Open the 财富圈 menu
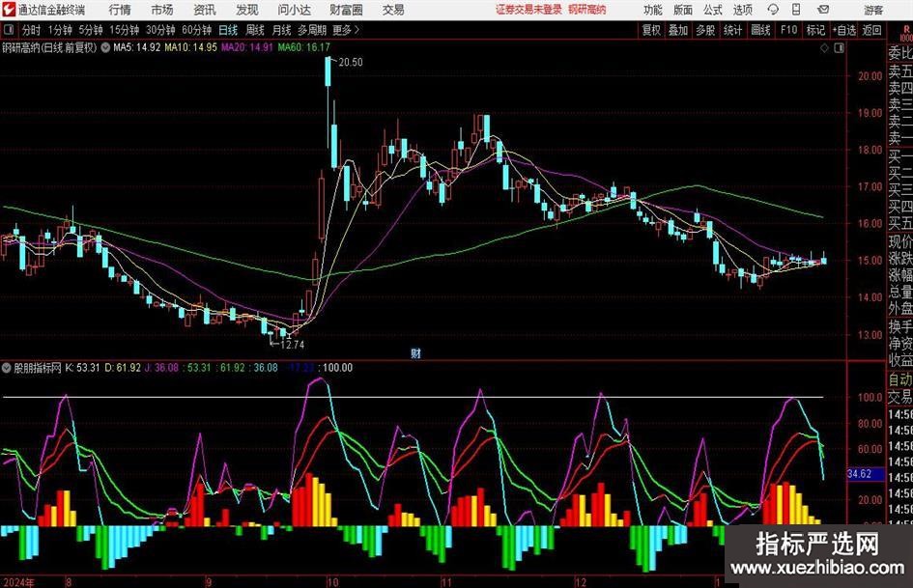Image resolution: width=913 pixels, height=588 pixels. [346, 10]
